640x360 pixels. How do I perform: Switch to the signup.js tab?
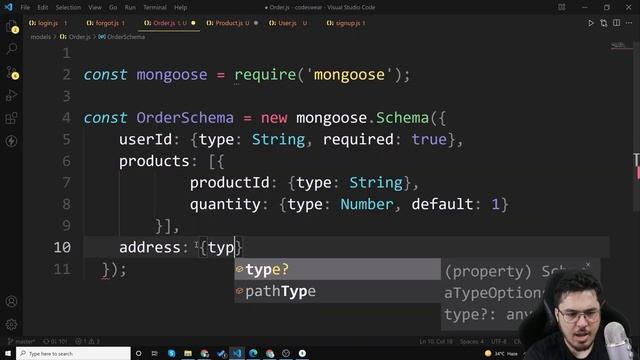[x=346, y=23]
